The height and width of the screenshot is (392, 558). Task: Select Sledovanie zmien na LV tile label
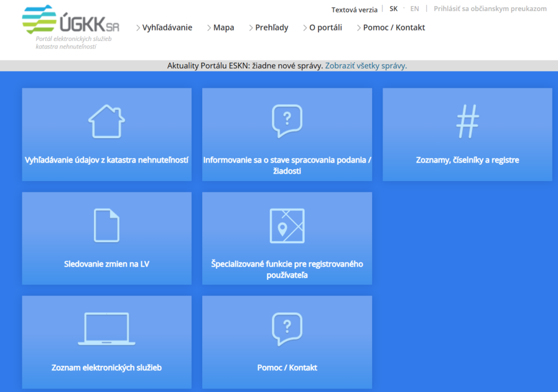107,264
